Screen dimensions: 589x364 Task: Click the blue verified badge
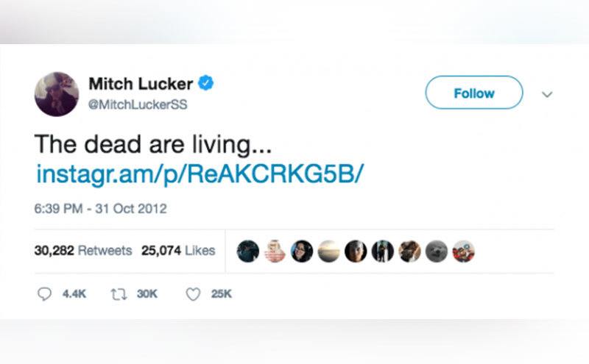207,83
